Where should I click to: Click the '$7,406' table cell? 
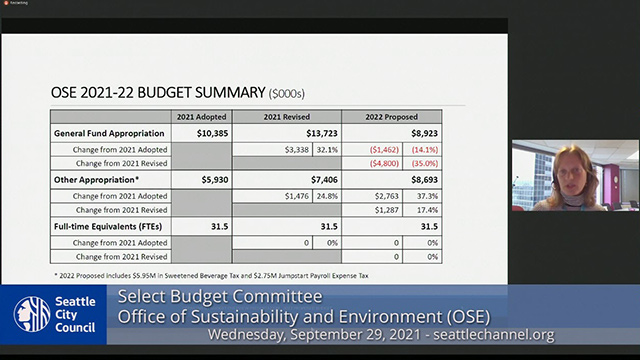pyautogui.click(x=287, y=180)
